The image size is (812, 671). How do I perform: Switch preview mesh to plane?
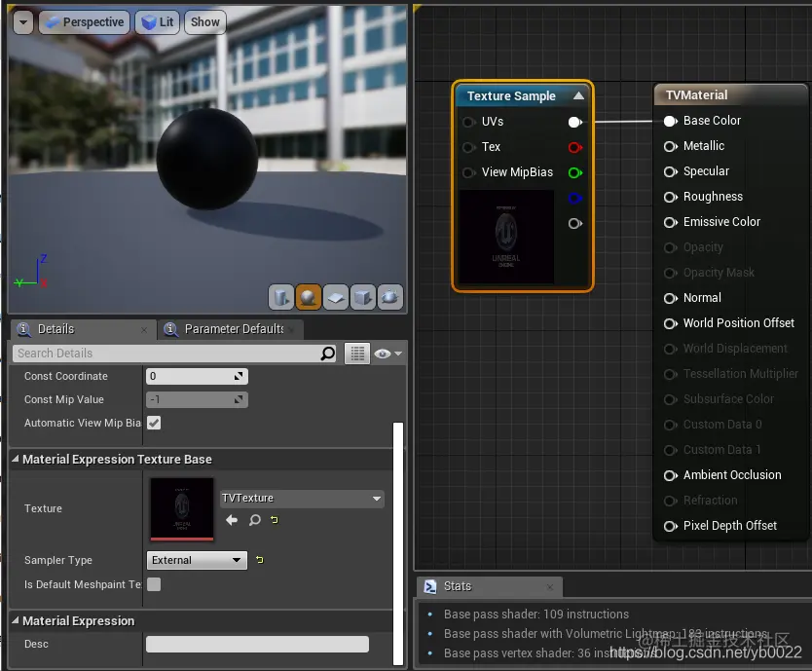click(x=336, y=297)
